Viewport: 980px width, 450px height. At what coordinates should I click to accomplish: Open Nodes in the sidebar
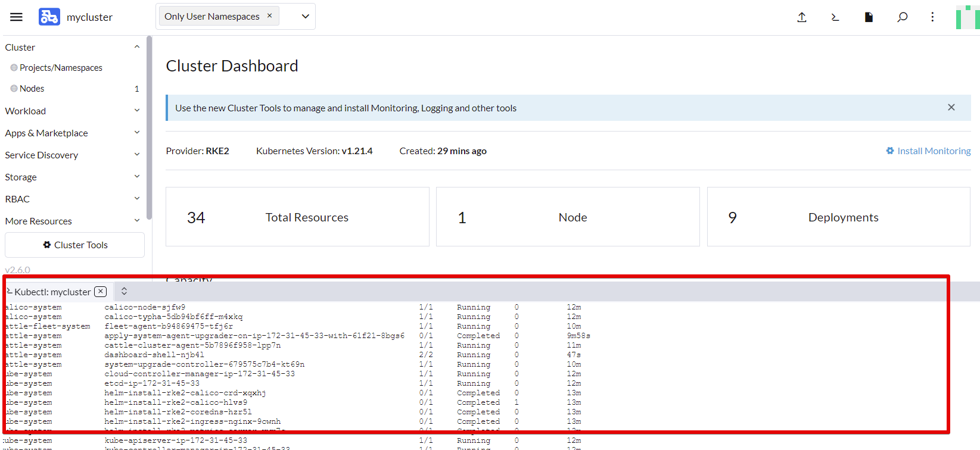tap(32, 89)
